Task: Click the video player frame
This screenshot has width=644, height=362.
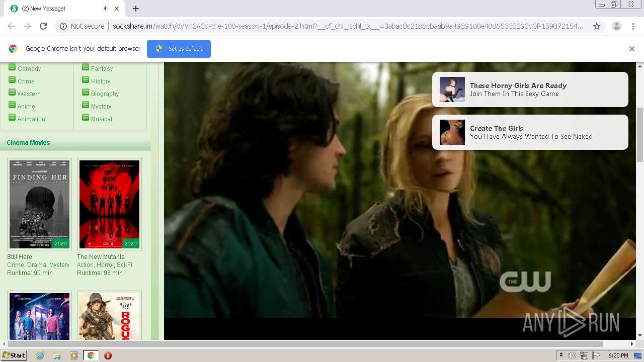Action: [400, 201]
